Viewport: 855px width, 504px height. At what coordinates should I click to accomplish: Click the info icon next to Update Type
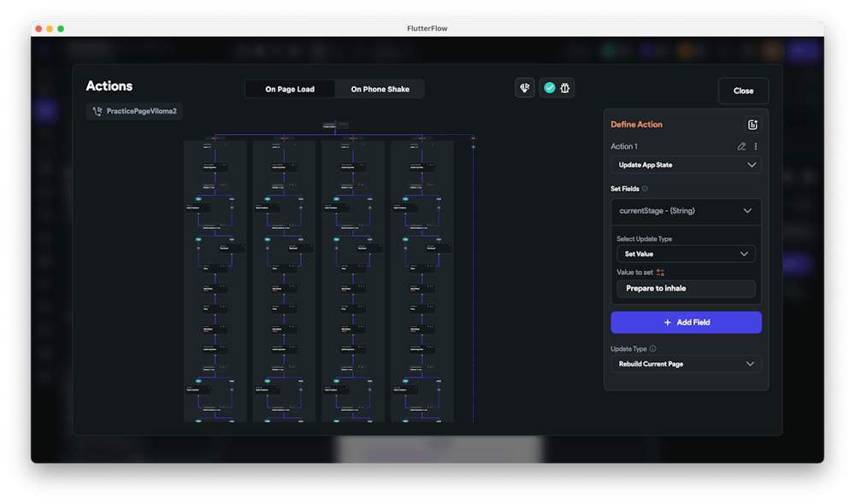click(x=652, y=349)
